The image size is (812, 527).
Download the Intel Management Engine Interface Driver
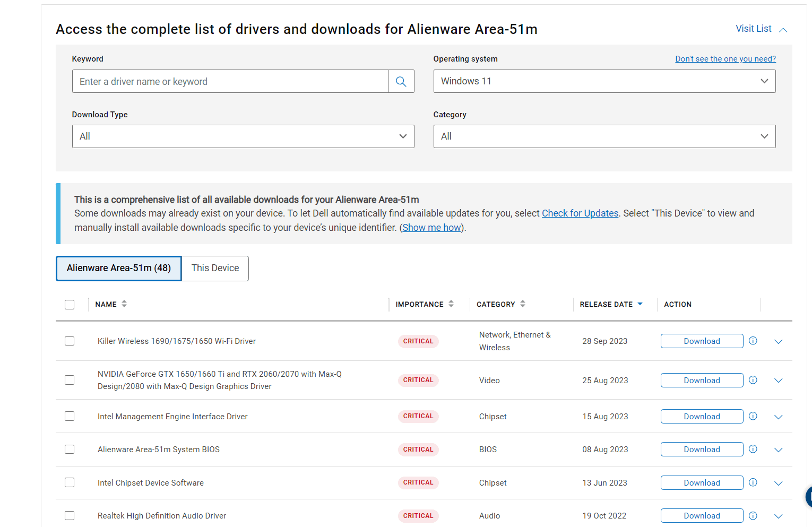702,417
